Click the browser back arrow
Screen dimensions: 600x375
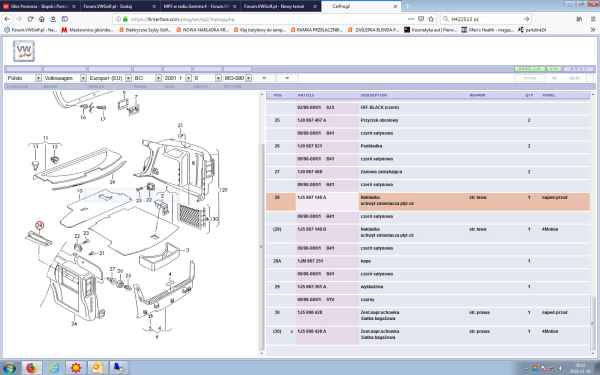[x=7, y=19]
